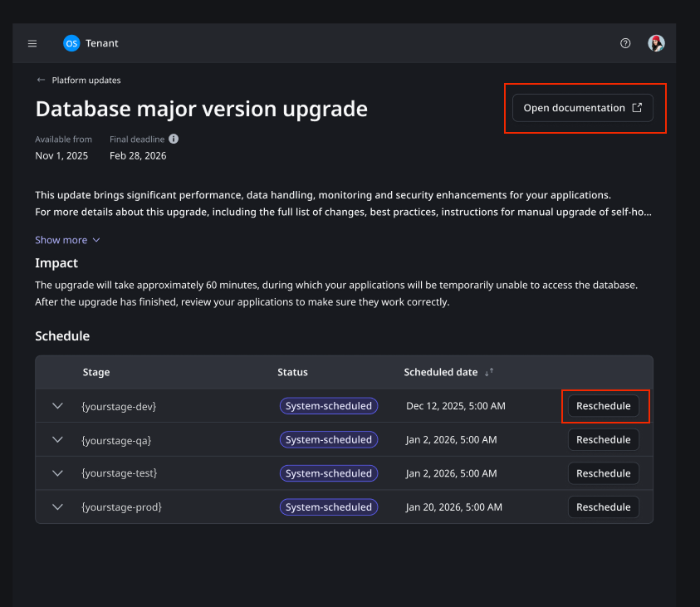Click the {yourstage-prod} stage name
The height and width of the screenshot is (607, 700).
coord(121,507)
